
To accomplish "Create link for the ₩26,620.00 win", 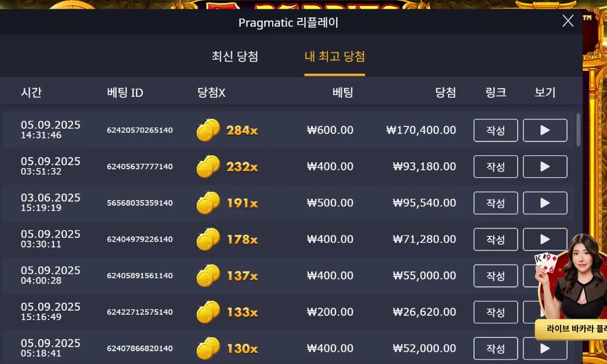I will [496, 312].
